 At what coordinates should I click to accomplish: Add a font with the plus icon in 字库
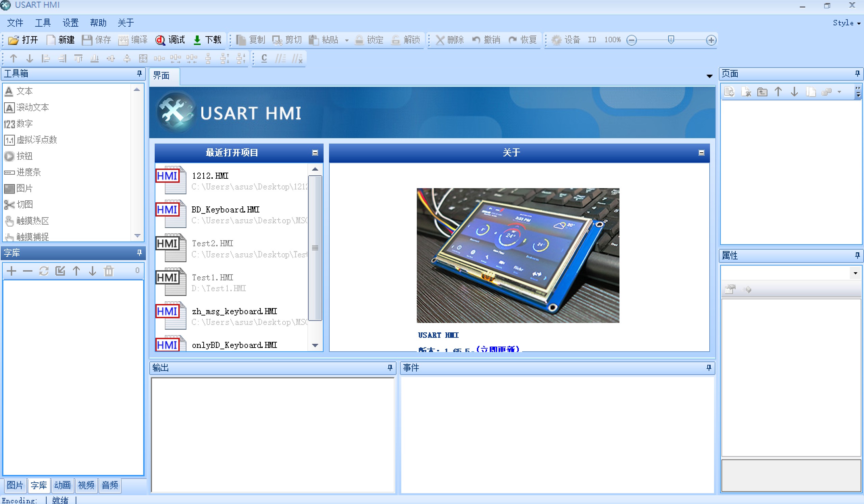point(11,271)
